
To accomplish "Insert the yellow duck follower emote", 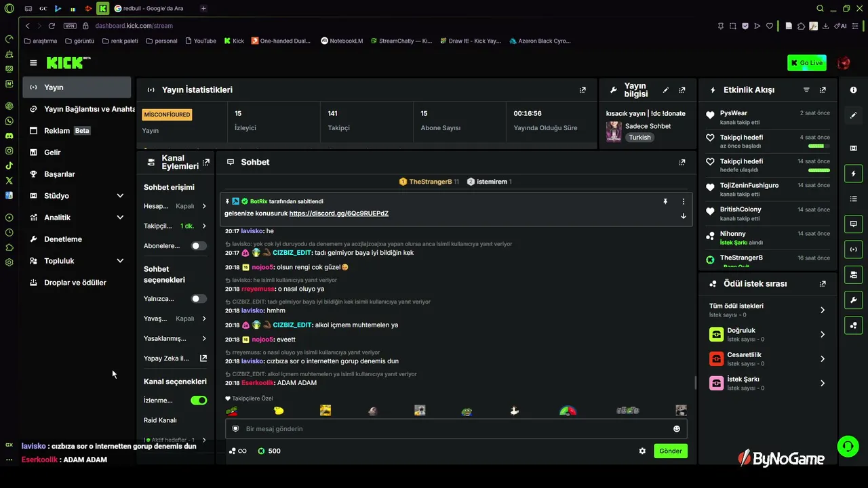I will (x=278, y=411).
